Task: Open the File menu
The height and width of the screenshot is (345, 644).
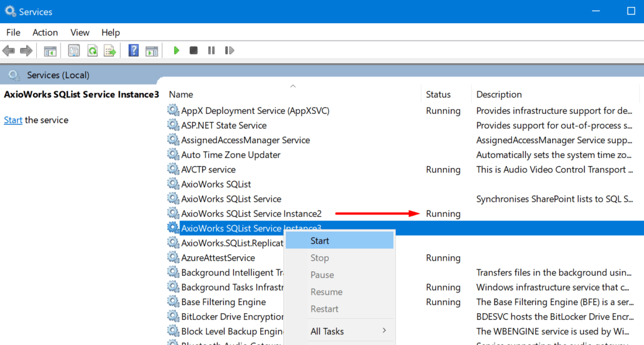Action: pos(13,32)
